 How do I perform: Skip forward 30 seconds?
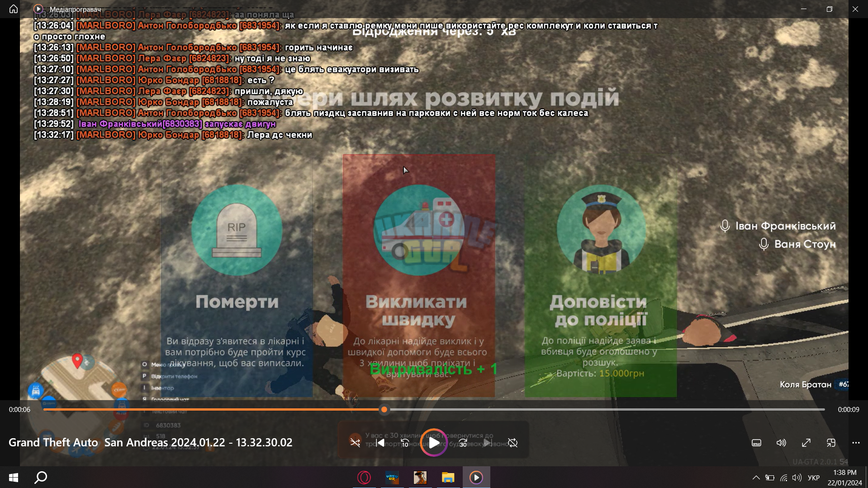point(463,442)
